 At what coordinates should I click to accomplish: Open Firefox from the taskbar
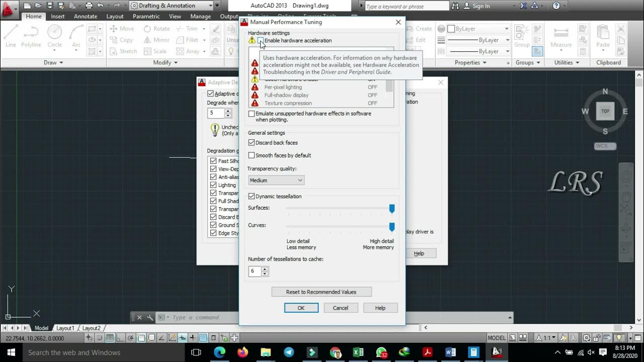click(243, 352)
